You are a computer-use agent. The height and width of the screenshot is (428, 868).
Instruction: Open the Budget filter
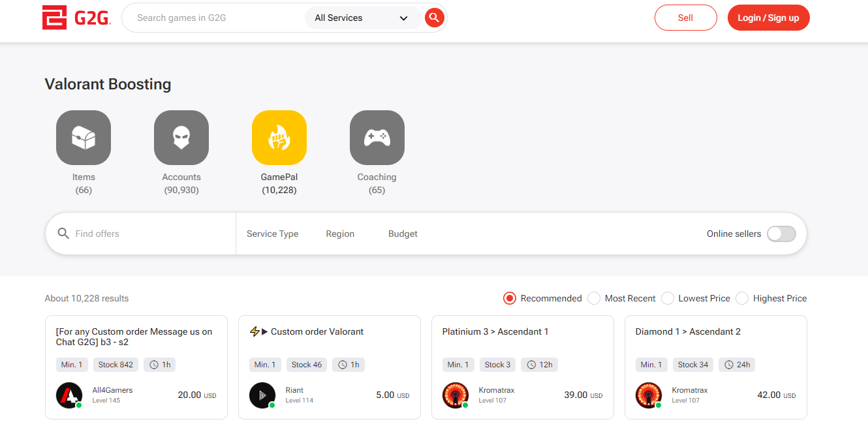403,234
